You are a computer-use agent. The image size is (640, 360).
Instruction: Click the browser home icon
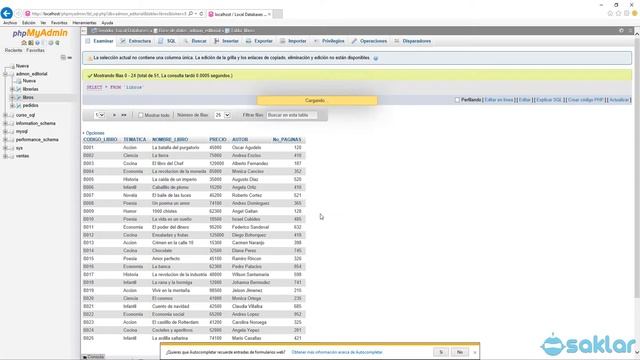tap(610, 13)
